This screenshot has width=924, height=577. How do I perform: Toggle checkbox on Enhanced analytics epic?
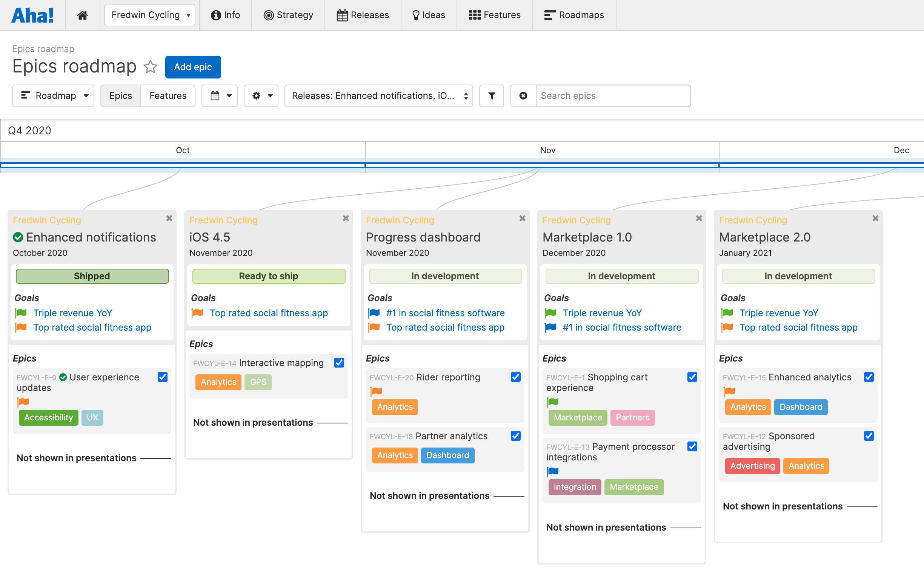pyautogui.click(x=869, y=377)
